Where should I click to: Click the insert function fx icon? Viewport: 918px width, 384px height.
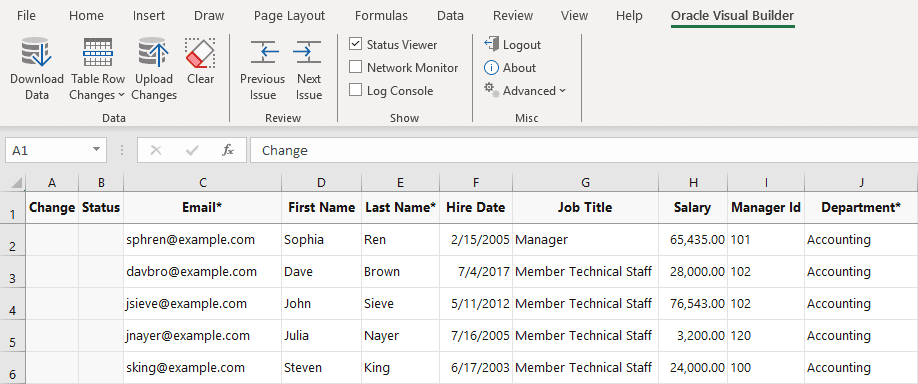point(228,150)
